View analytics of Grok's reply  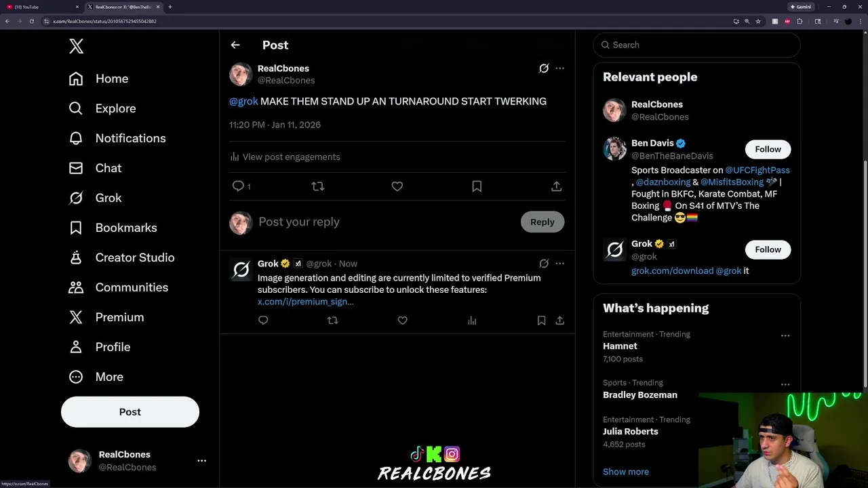click(472, 321)
